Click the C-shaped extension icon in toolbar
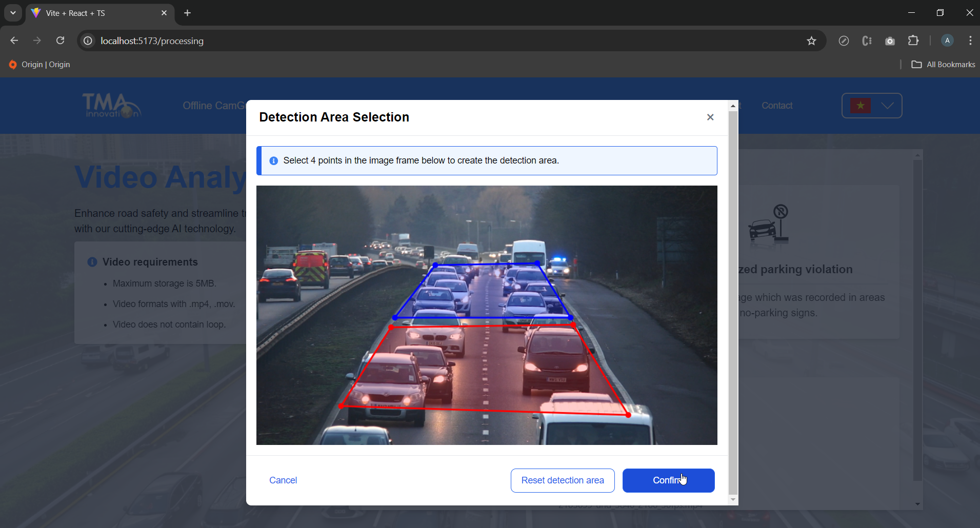The width and height of the screenshot is (980, 528). 867,40
